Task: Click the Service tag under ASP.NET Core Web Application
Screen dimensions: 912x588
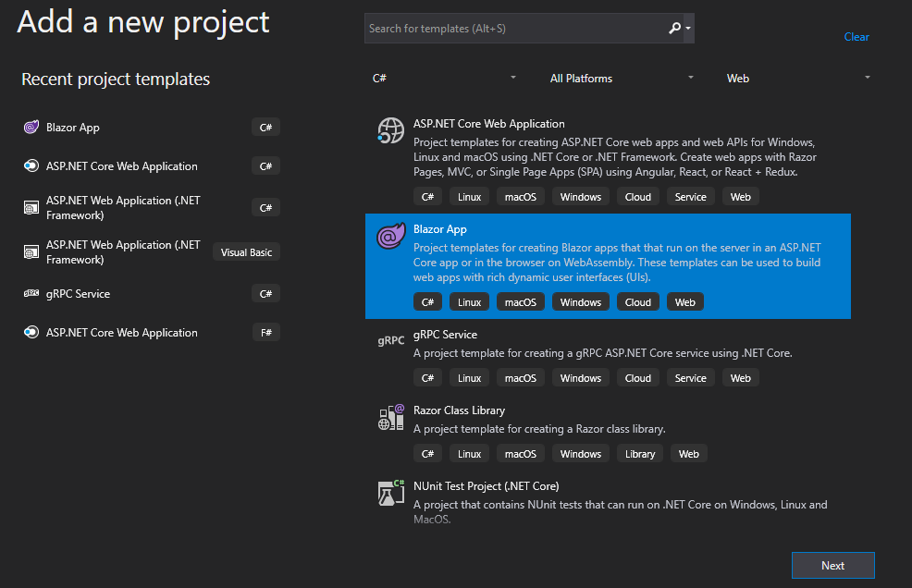Action: click(690, 197)
